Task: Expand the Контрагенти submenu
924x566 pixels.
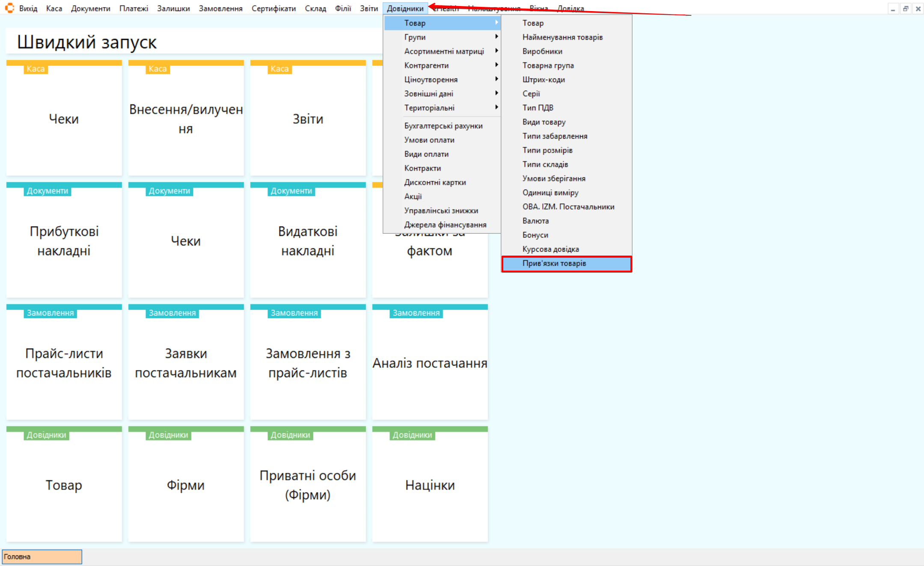Action: click(x=442, y=65)
